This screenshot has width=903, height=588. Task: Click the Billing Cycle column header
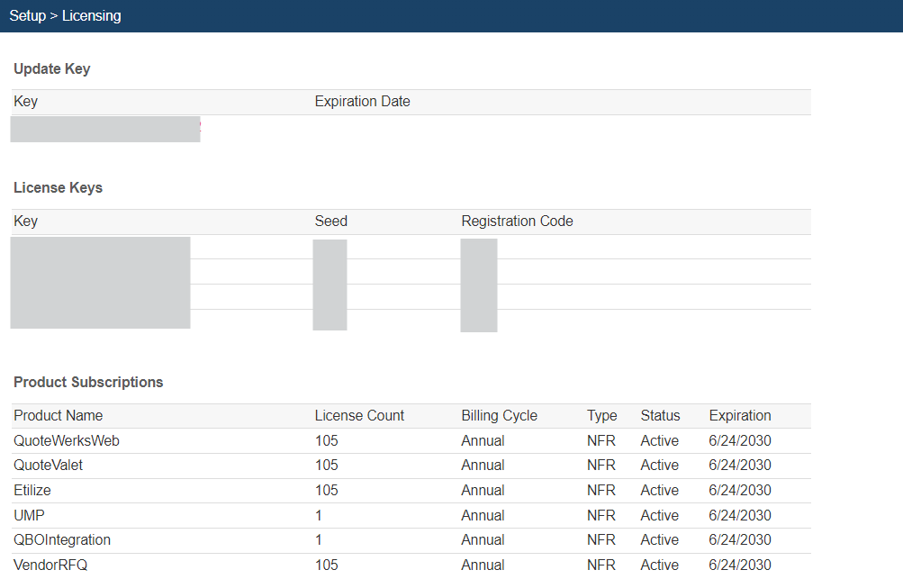point(499,416)
